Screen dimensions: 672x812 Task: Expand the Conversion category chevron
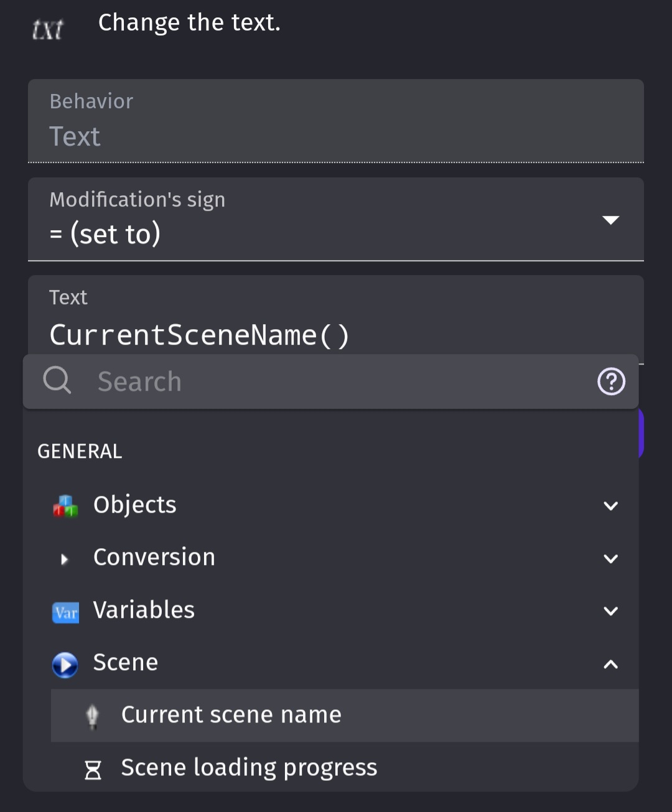click(611, 559)
